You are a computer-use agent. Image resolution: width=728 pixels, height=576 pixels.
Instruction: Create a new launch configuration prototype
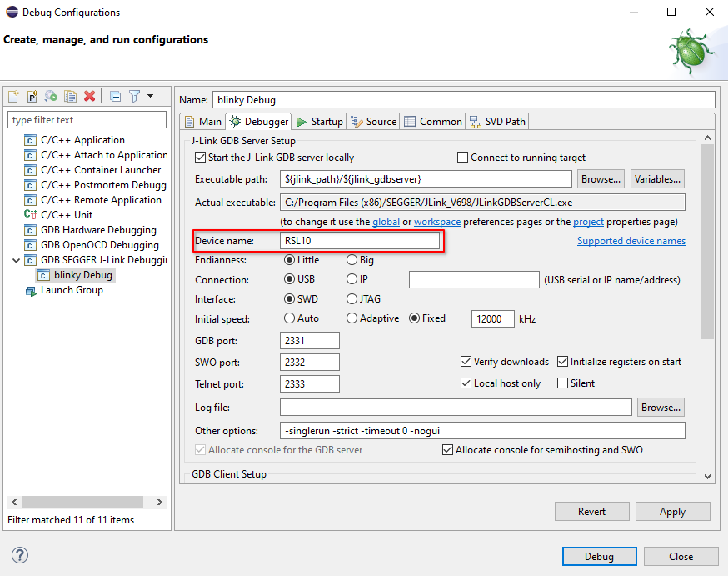(x=32, y=96)
